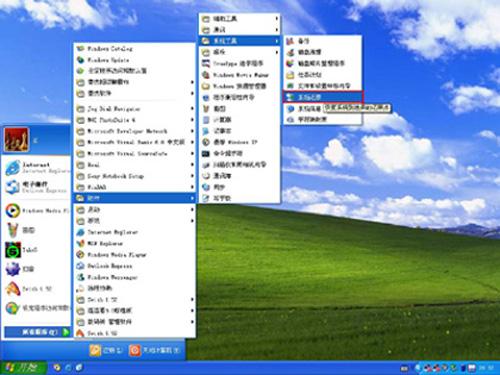
Task: Click the Backup icon in System Tools
Action: click(x=290, y=41)
